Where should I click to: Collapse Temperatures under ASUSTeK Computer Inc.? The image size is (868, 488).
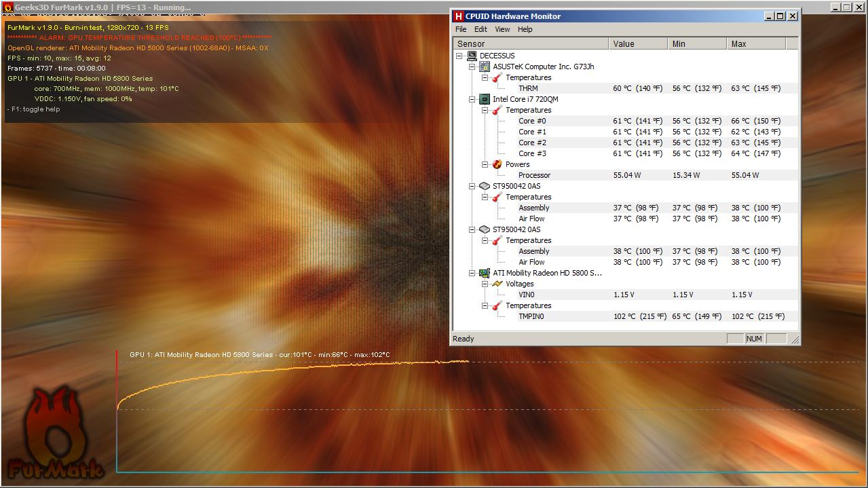(485, 77)
